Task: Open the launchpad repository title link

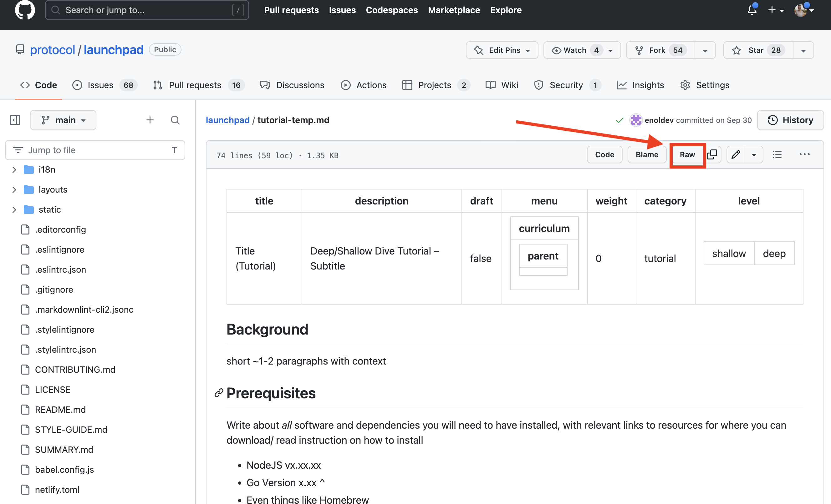Action: [x=114, y=50]
